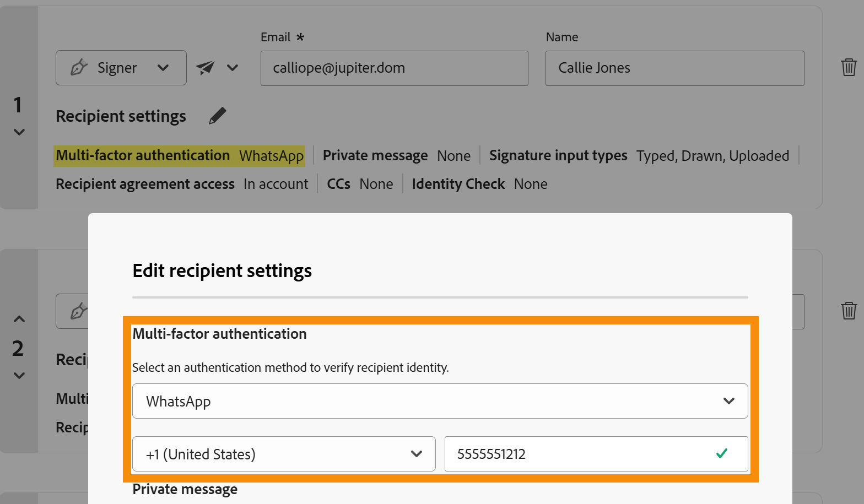Click the paper plane delivery icon
This screenshot has height=504, width=864.
[205, 68]
